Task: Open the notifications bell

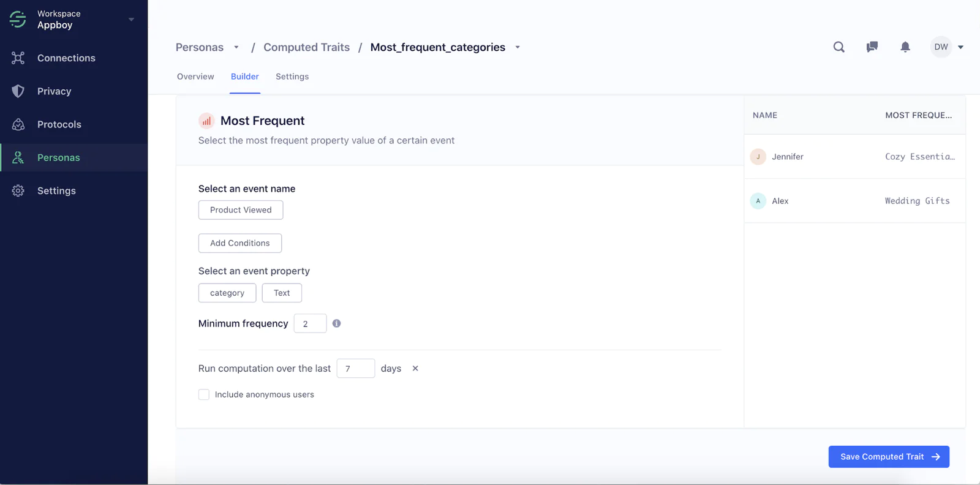Action: tap(905, 47)
